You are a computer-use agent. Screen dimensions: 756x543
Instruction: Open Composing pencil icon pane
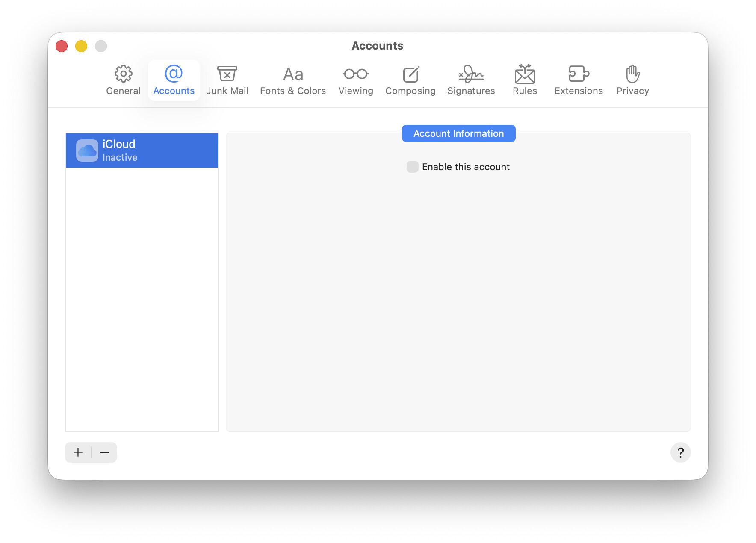[410, 74]
